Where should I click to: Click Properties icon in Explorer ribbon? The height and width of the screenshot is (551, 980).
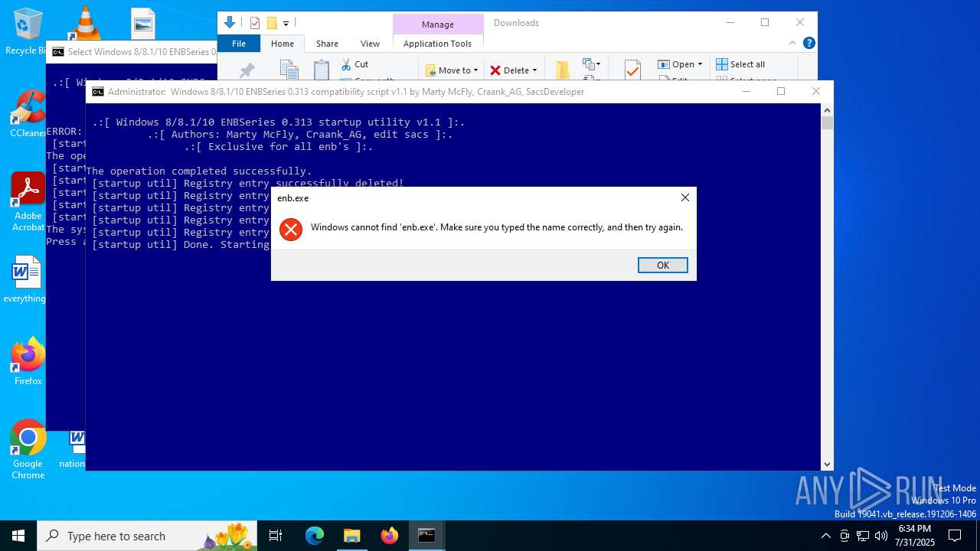632,70
